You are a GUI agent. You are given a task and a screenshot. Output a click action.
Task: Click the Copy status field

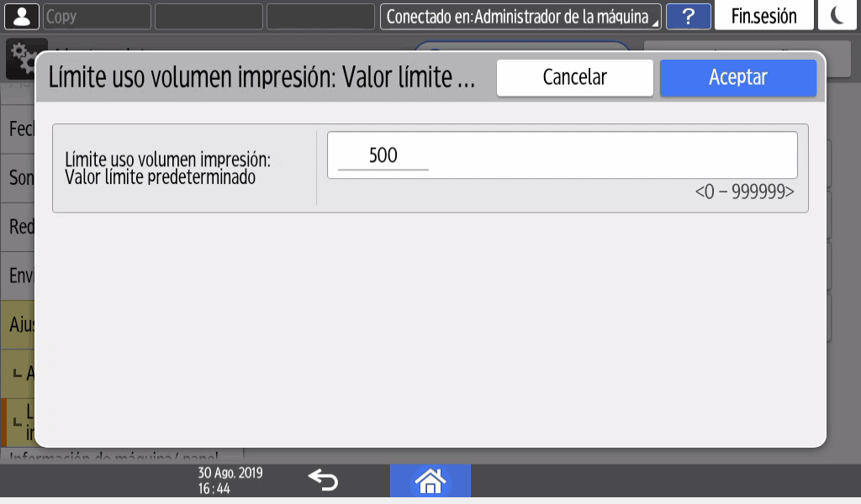pos(96,16)
